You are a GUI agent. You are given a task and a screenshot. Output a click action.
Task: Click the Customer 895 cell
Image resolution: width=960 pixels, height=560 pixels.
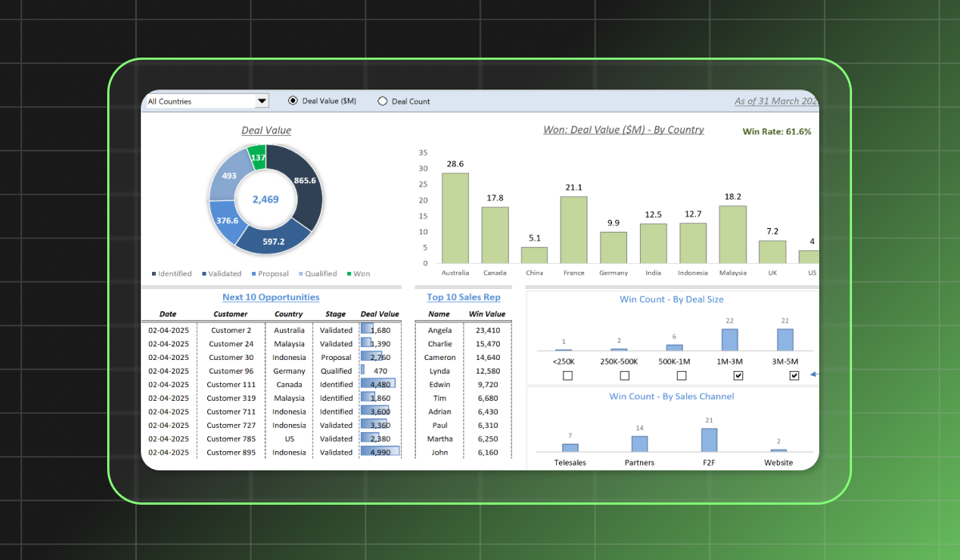[231, 453]
